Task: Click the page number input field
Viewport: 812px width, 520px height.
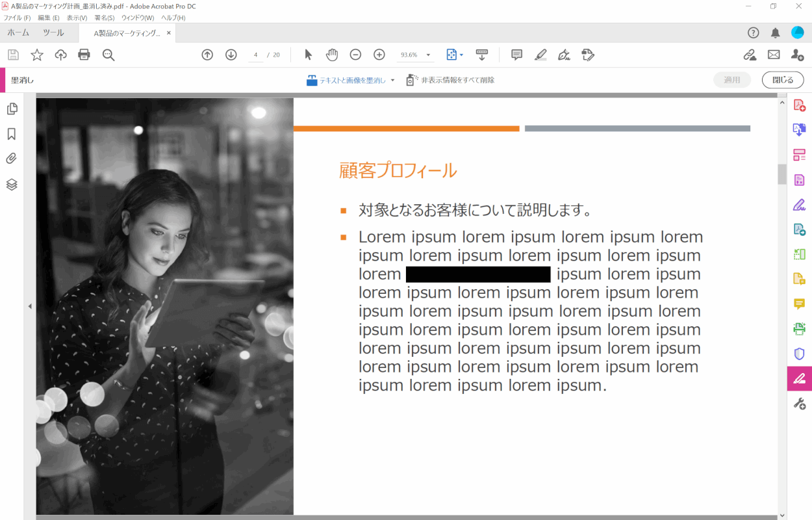Action: coord(256,55)
